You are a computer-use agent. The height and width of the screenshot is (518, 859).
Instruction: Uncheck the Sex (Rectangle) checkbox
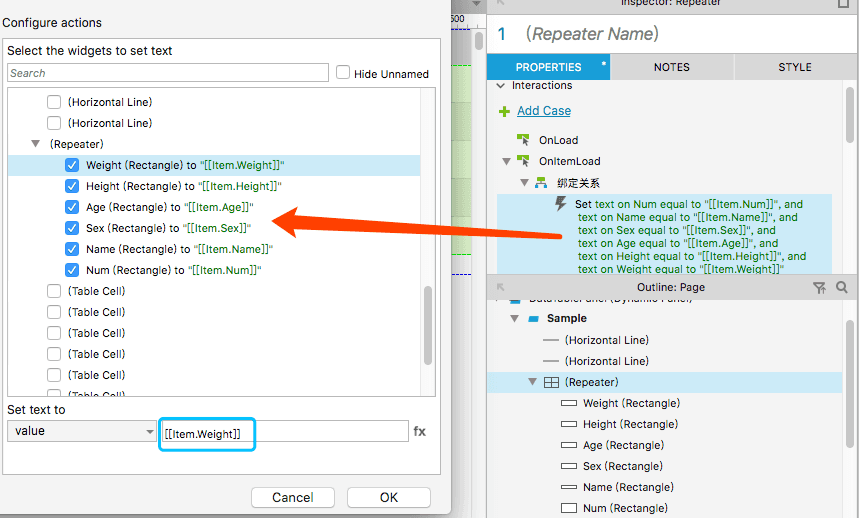72,228
